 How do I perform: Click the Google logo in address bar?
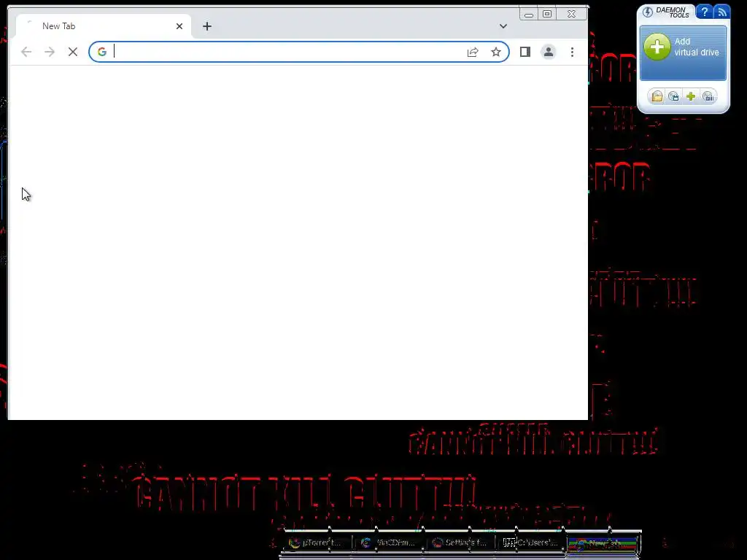102,52
